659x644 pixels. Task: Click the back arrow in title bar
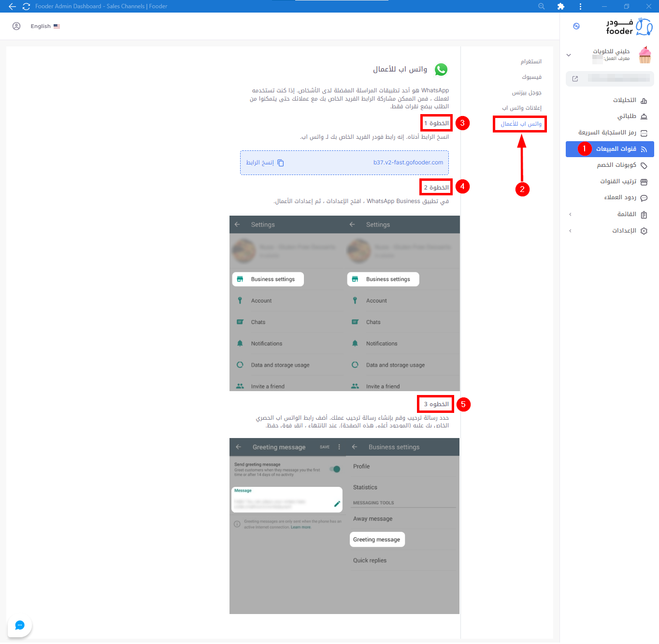tap(12, 6)
